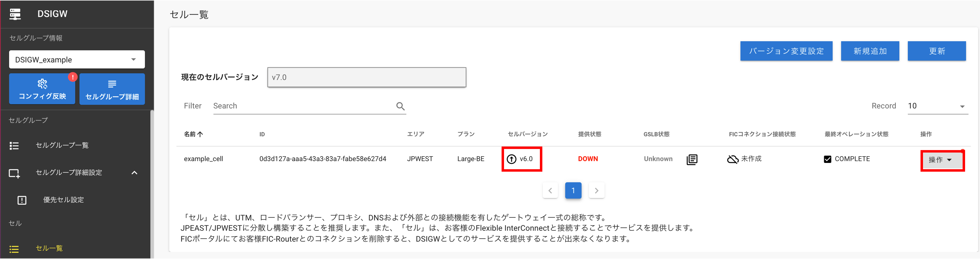Click the search magnifier icon
The width and height of the screenshot is (980, 259).
(x=400, y=106)
